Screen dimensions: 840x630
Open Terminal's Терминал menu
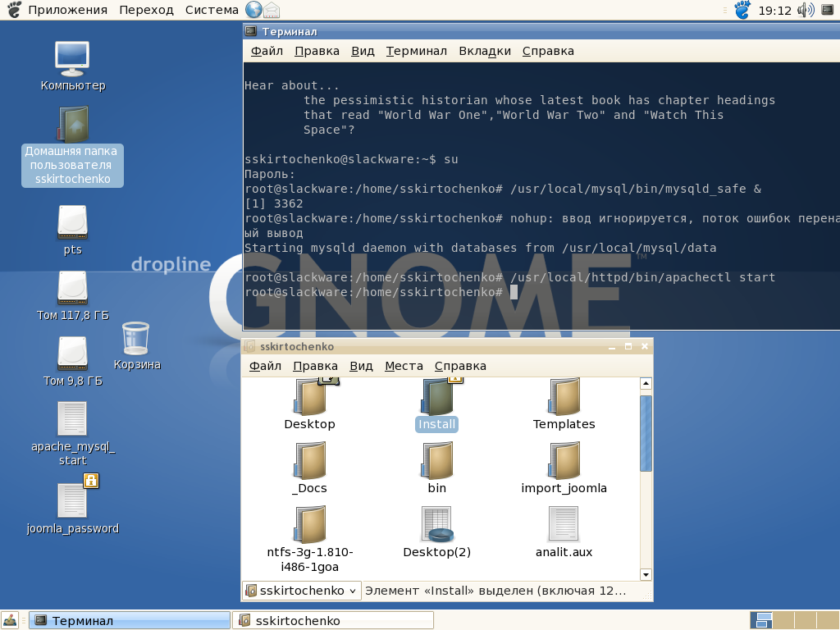(416, 51)
